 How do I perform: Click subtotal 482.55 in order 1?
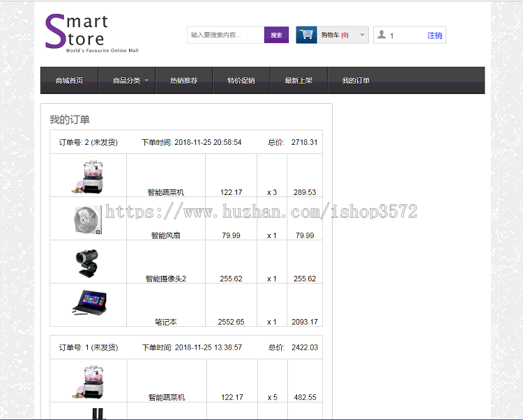click(305, 397)
